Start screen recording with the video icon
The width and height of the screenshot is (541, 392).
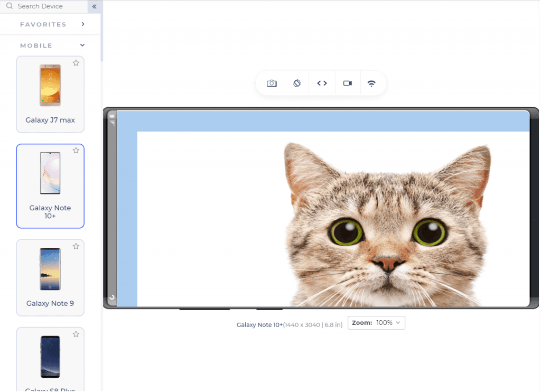347,83
